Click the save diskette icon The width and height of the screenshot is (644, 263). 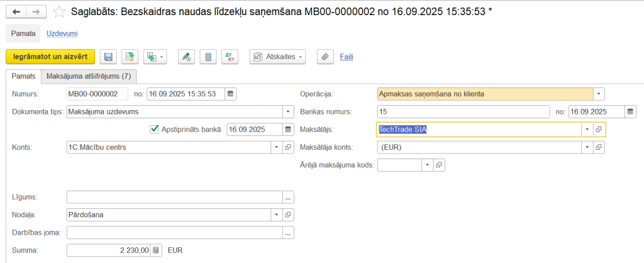[x=108, y=57]
